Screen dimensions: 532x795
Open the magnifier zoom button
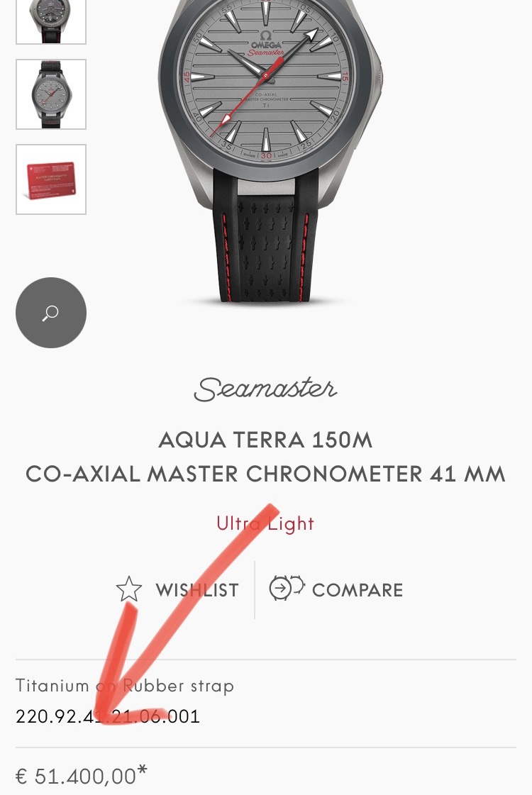(x=50, y=312)
